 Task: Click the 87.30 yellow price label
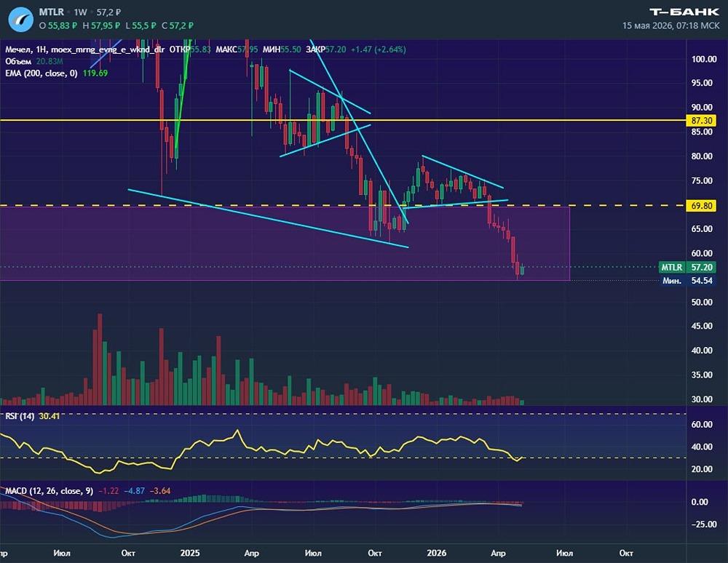tap(701, 121)
